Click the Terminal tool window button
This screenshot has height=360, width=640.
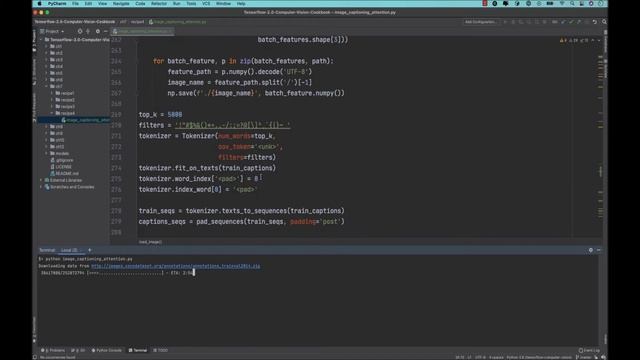pos(138,350)
